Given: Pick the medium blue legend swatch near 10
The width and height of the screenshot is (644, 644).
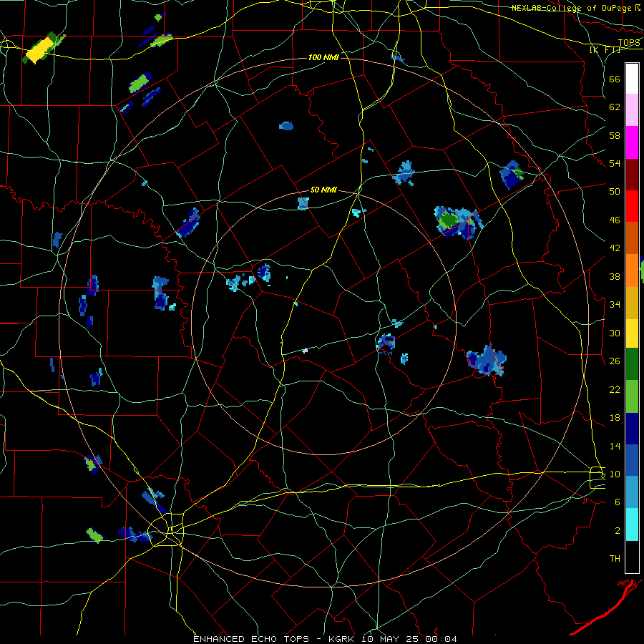Looking at the screenshot, I should [632, 460].
